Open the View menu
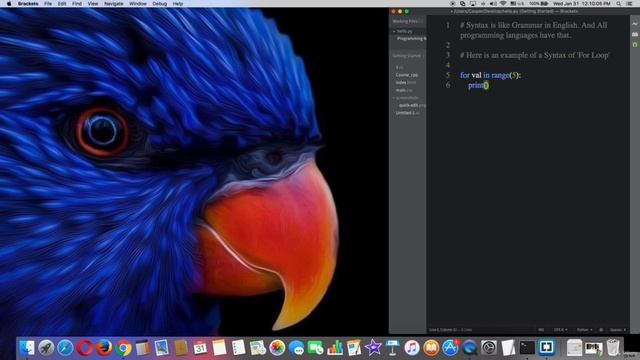Viewport: 640px width, 360px height. point(93,4)
